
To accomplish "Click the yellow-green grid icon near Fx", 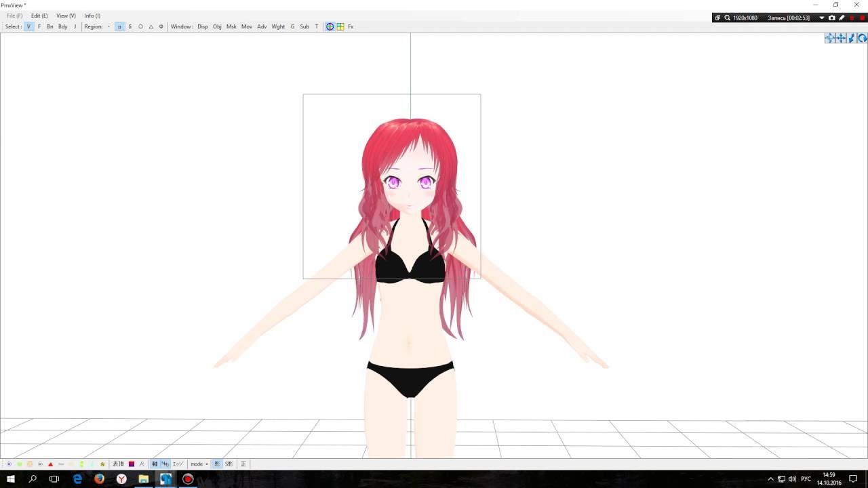I will (x=340, y=26).
